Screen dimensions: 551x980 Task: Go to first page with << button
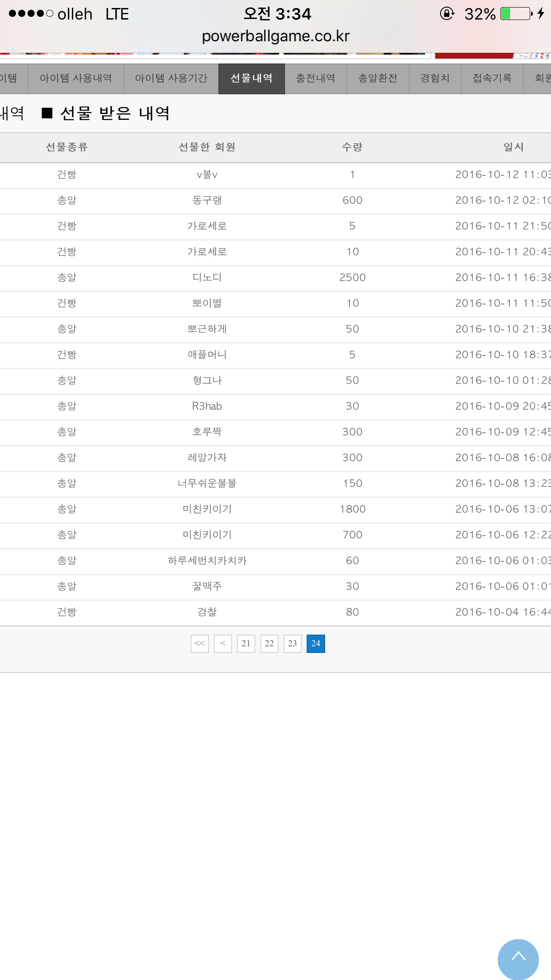coord(200,644)
